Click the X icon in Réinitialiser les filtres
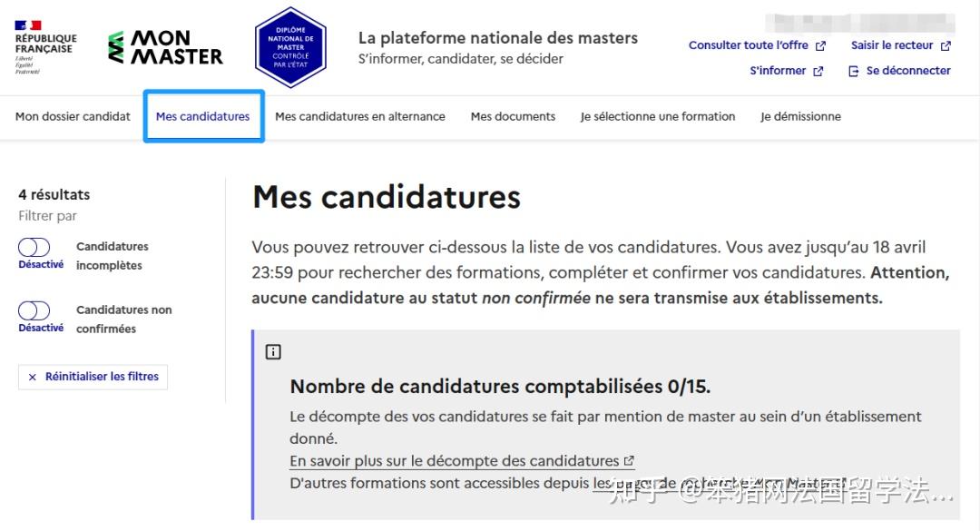 click(x=32, y=377)
